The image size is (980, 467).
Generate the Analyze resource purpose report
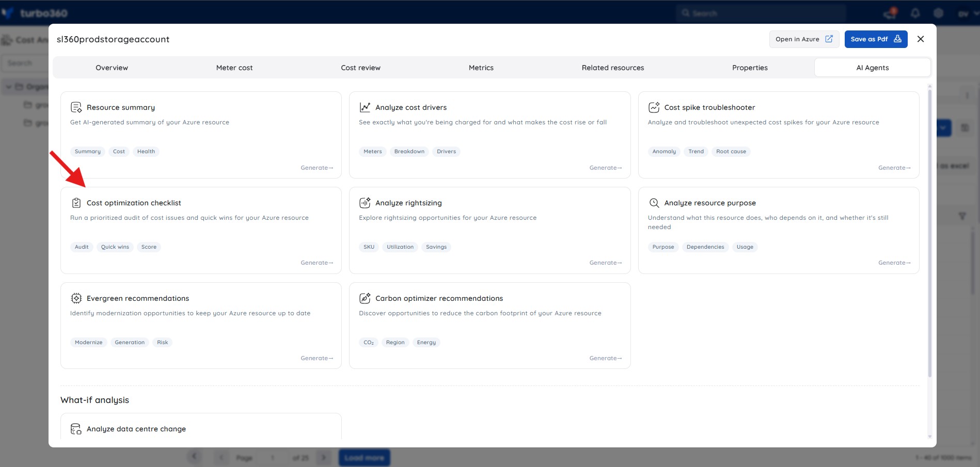[894, 263]
